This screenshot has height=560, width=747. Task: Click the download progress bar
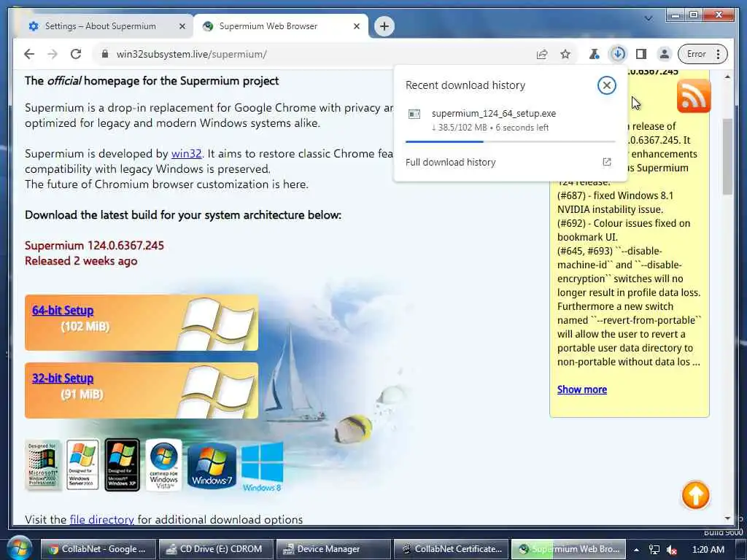click(x=510, y=141)
